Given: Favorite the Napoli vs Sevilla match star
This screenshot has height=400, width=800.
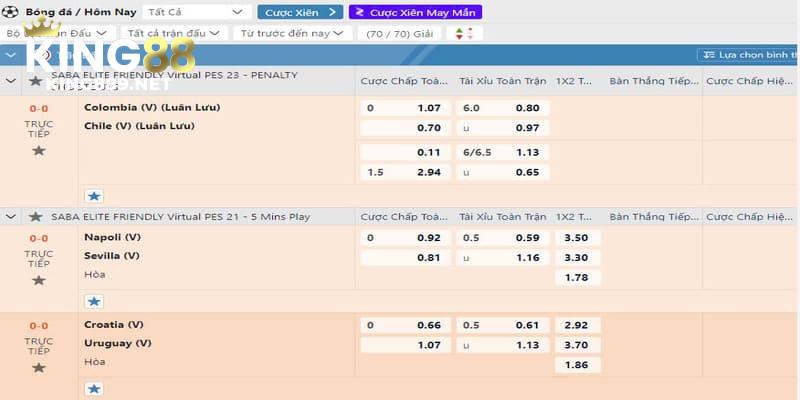Looking at the screenshot, I should pos(39,280).
